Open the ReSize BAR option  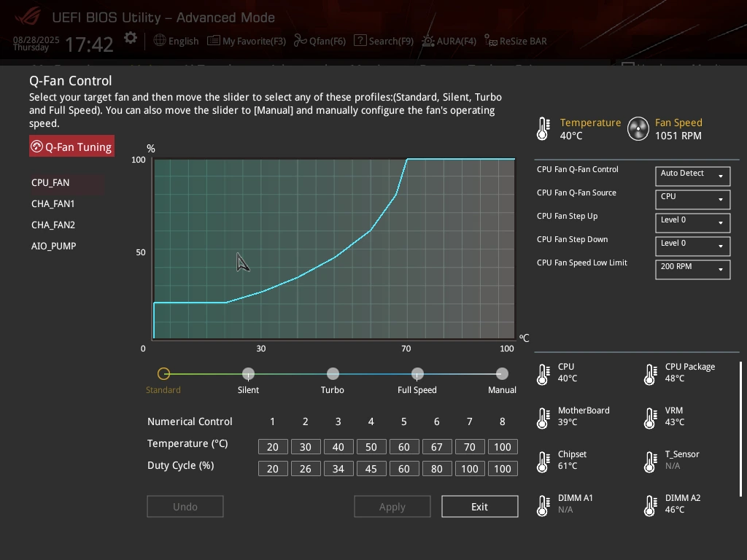coord(516,41)
